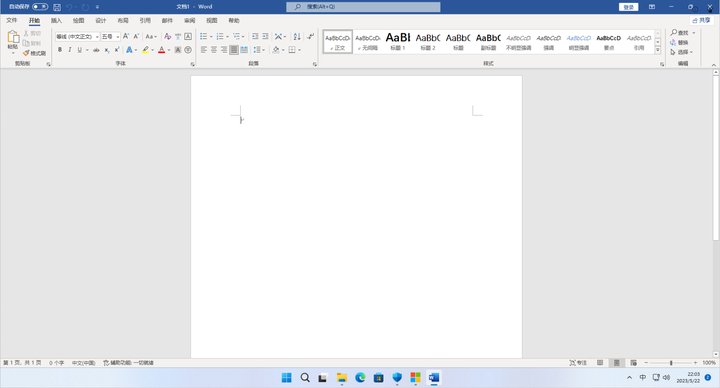Open line spacing dropdown
This screenshot has height=388, width=720.
click(259, 50)
